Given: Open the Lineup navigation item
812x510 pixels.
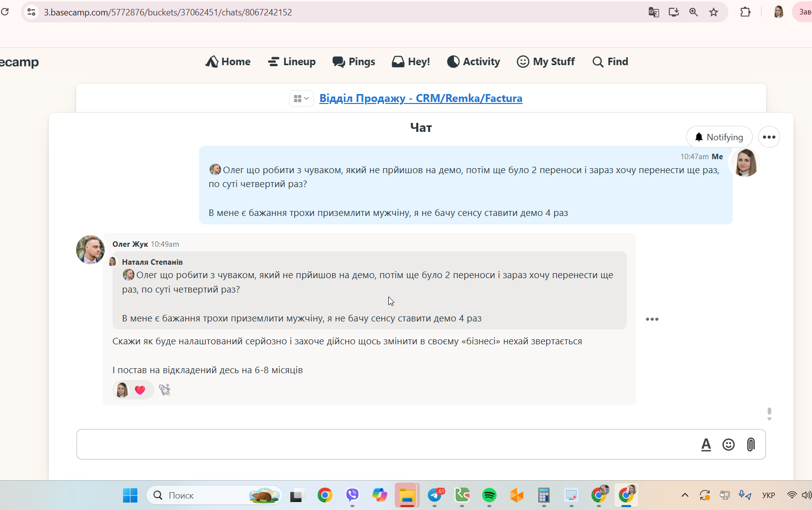Looking at the screenshot, I should coord(292,62).
